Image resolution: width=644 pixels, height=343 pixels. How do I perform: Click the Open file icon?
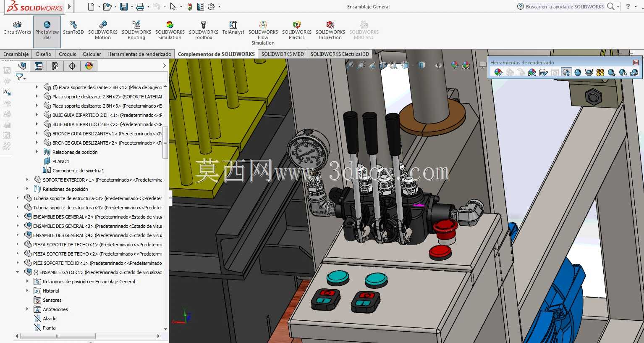point(107,7)
